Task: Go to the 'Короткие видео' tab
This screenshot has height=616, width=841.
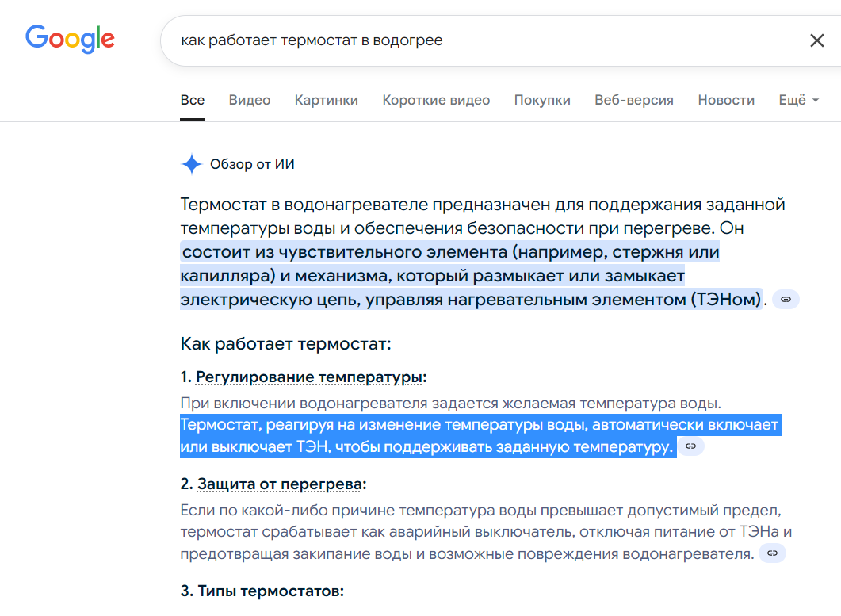Action: (436, 101)
